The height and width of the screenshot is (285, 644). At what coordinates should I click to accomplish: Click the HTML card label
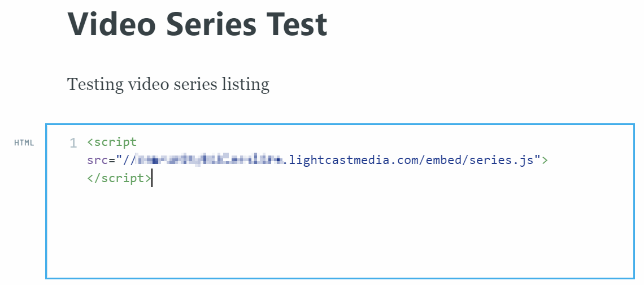[24, 142]
